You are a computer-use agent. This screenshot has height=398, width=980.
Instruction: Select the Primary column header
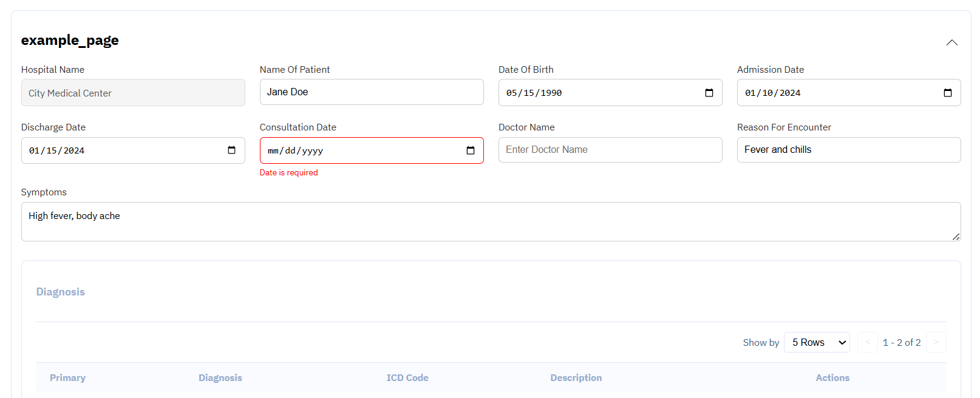[67, 377]
